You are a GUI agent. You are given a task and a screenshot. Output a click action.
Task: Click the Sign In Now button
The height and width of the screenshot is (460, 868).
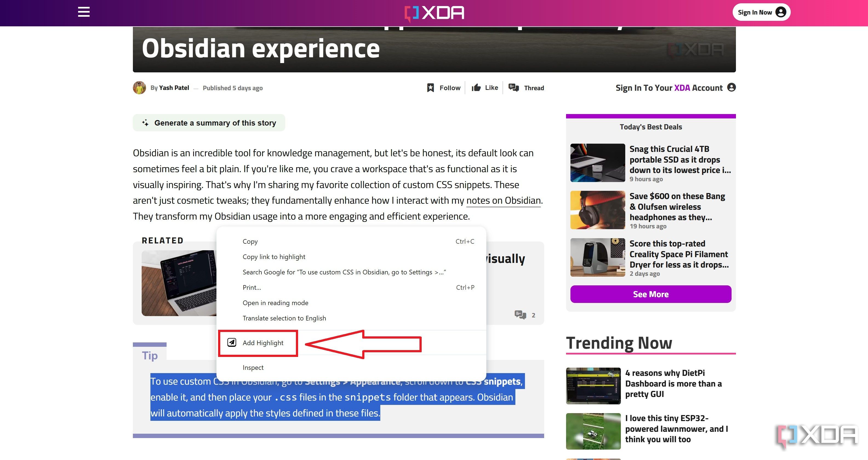(x=761, y=12)
